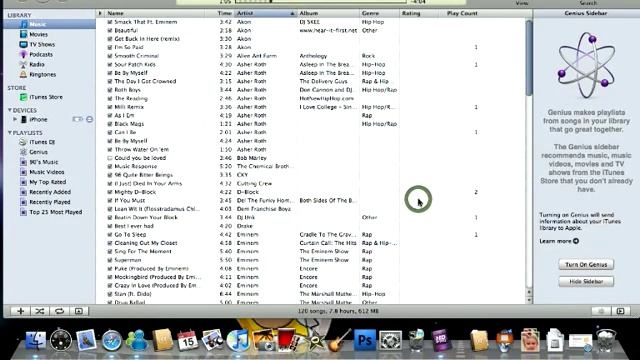This screenshot has height=360, width=640.
Task: Open Ringtones in the sidebar
Action: [42, 74]
